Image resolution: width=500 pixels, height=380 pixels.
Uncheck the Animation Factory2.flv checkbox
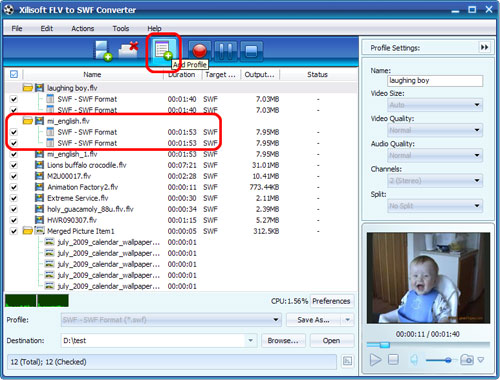click(14, 187)
